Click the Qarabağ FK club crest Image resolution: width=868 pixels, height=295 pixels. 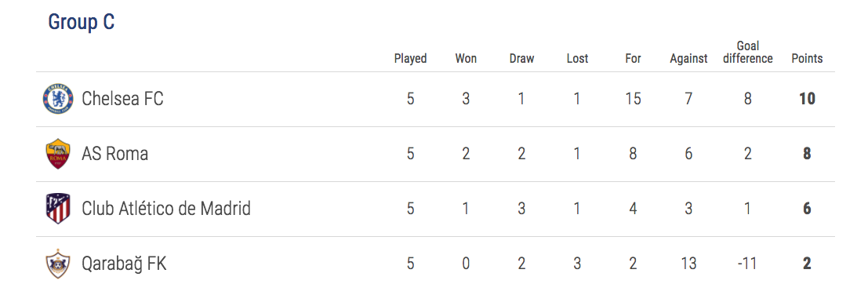(58, 264)
